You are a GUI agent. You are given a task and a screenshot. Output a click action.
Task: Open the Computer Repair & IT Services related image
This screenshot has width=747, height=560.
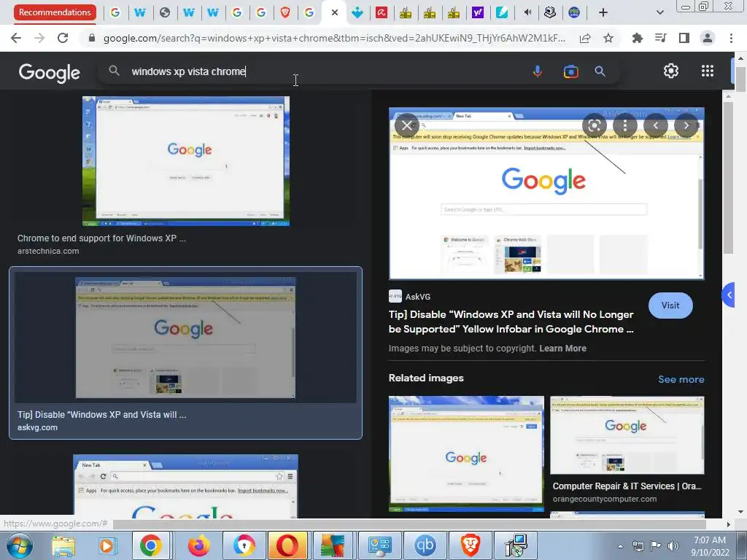(627, 435)
